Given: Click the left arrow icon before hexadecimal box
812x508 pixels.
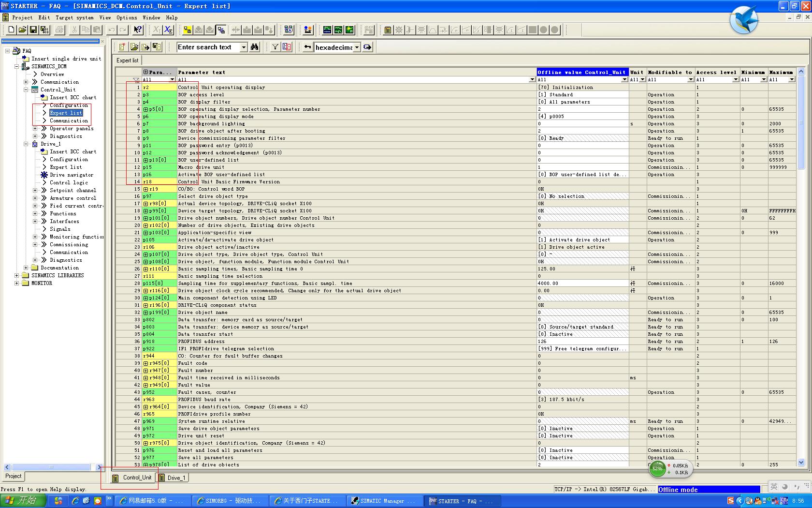Looking at the screenshot, I should pyautogui.click(x=307, y=47).
